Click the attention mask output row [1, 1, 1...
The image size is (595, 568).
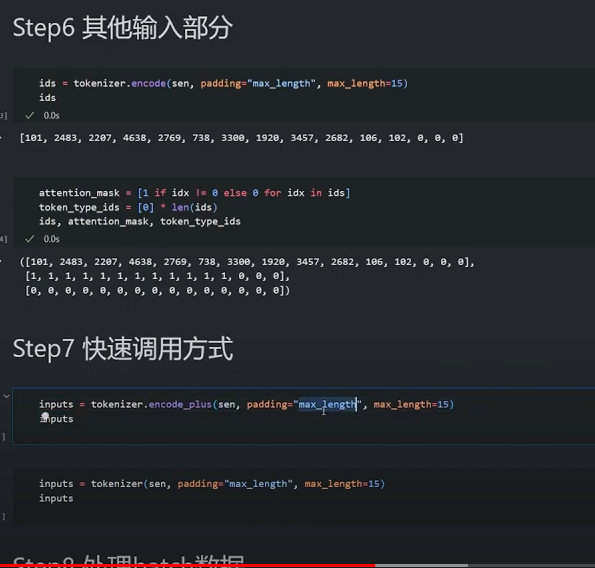[x=157, y=276]
